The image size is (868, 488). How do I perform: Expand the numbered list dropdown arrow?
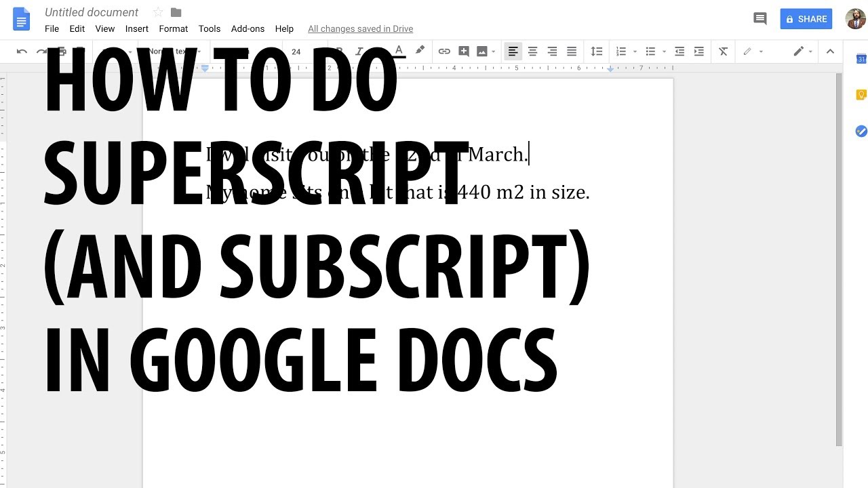635,52
